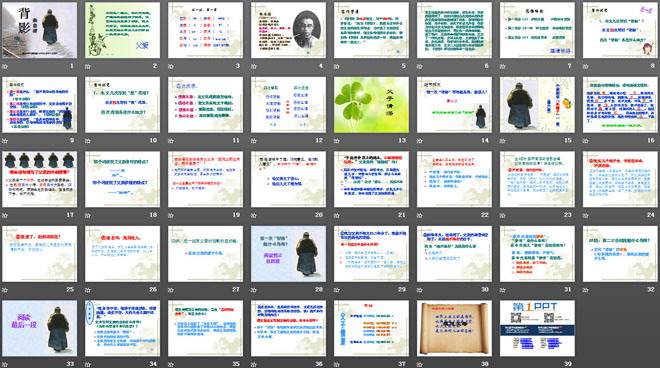Click the animation star icon under slide 23

(503, 215)
